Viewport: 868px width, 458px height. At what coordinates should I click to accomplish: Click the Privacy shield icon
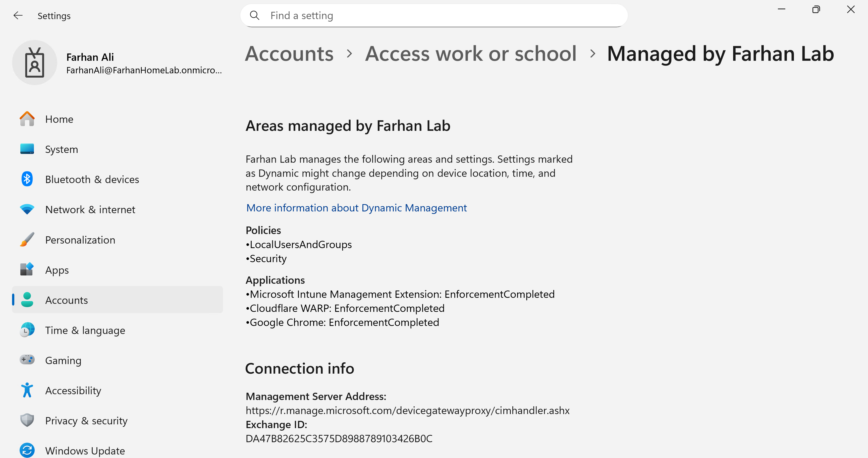[x=27, y=420]
